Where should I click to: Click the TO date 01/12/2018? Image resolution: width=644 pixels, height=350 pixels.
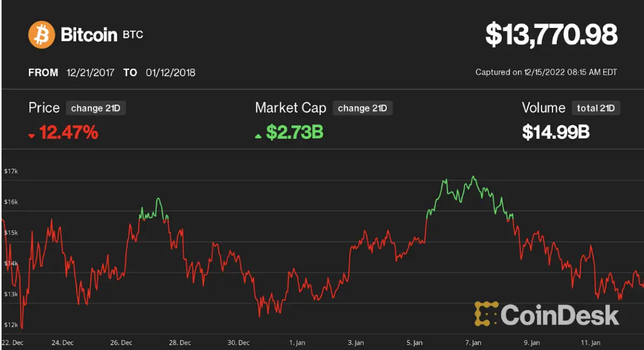(x=171, y=72)
